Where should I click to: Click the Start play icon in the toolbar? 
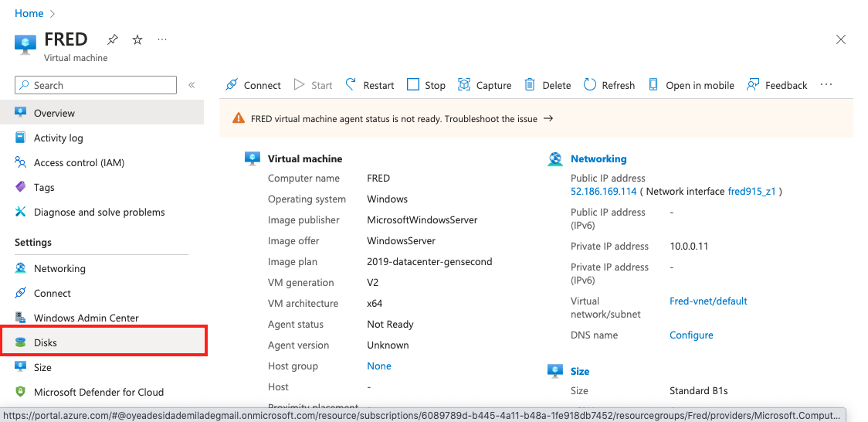(299, 85)
